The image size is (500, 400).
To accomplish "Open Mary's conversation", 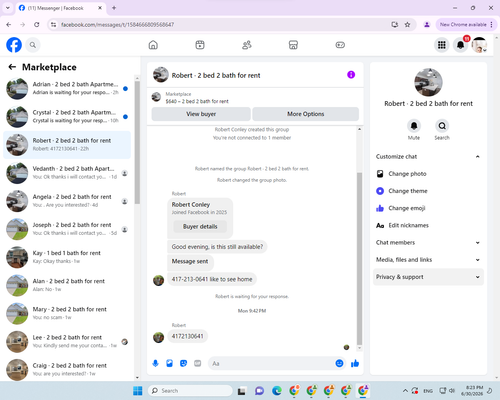I will tap(67, 314).
